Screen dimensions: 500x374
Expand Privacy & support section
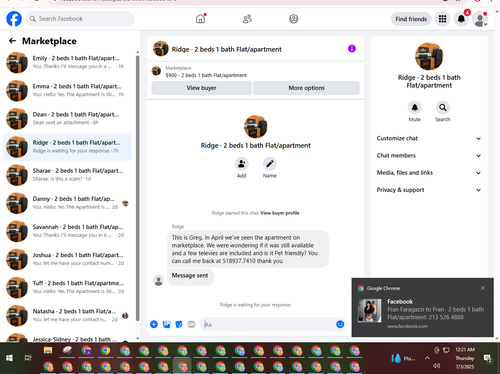point(429,190)
